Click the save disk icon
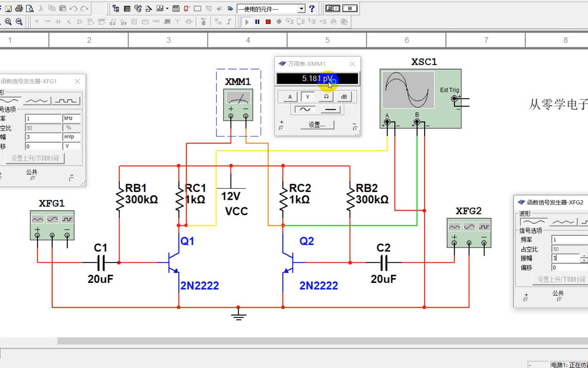Image resolution: width=588 pixels, height=368 pixels. pyautogui.click(x=8, y=8)
